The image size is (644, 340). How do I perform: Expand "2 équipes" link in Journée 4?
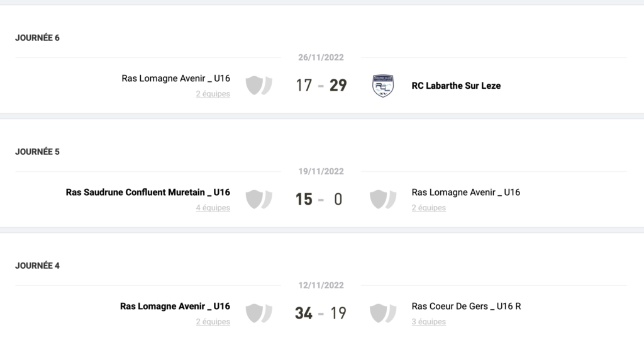(213, 322)
